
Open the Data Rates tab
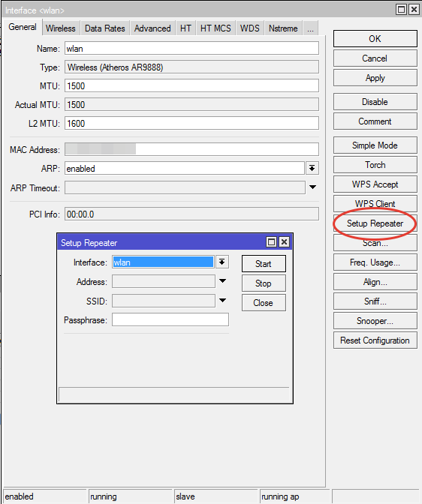tap(105, 28)
